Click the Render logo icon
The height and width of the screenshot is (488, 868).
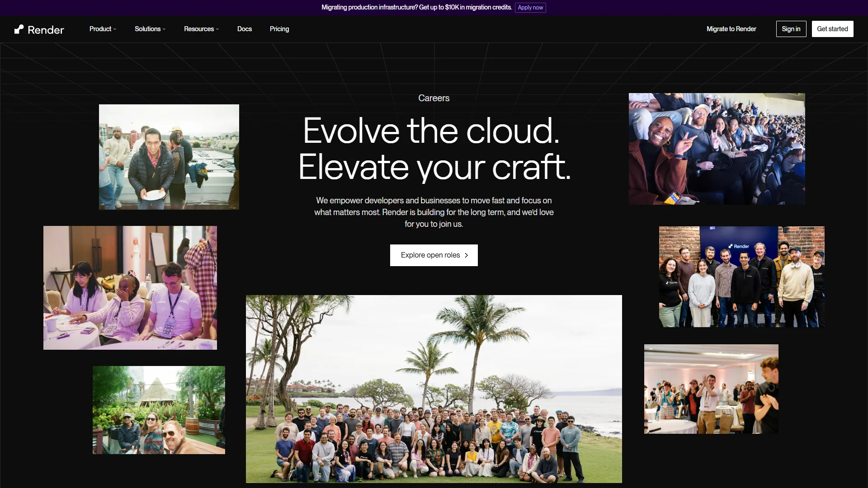point(19,29)
